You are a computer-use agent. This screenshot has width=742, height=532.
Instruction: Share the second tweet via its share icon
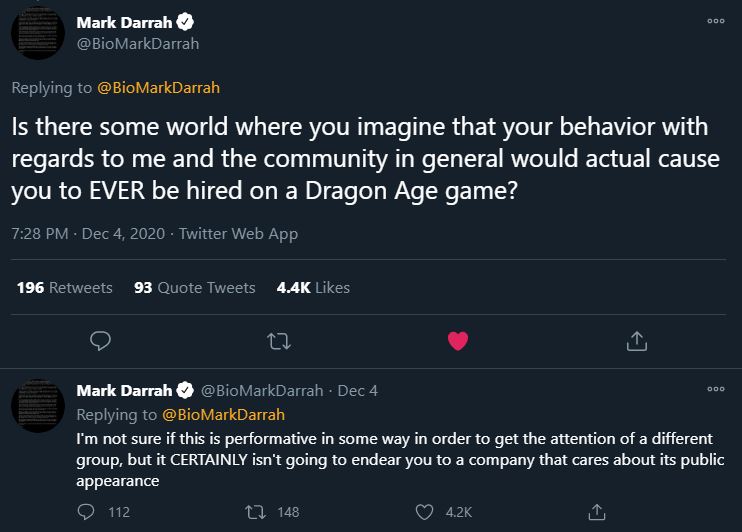click(597, 511)
